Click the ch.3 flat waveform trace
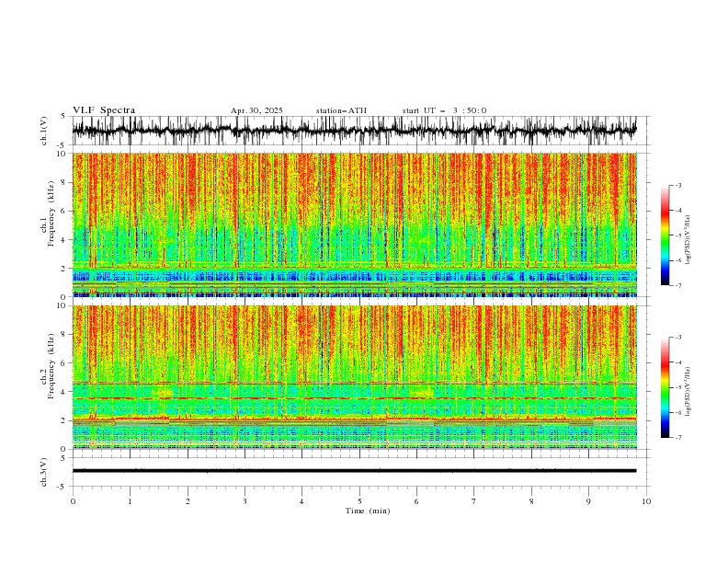 [x=354, y=471]
